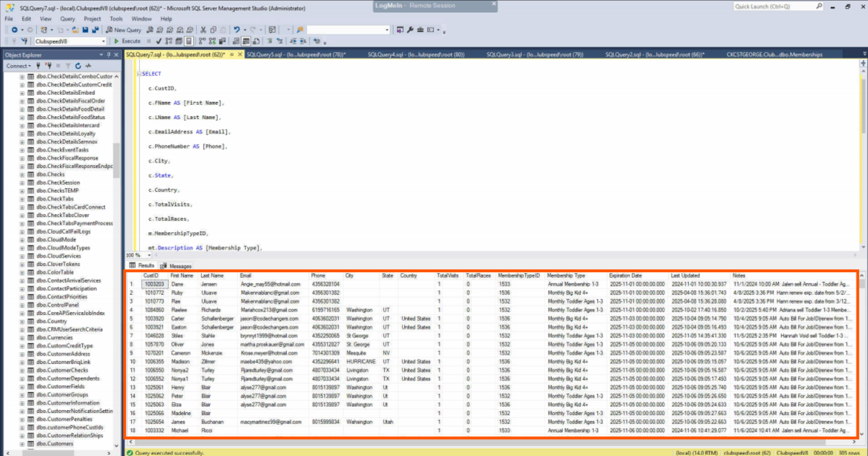The width and height of the screenshot is (868, 456).
Task: Click the wrench Properties icon in toolbar
Action: click(410, 30)
